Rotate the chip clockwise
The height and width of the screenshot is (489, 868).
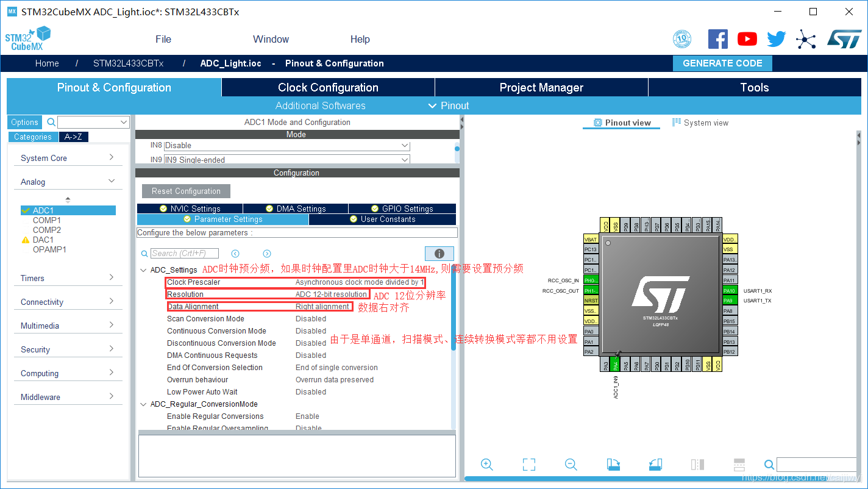pos(613,465)
